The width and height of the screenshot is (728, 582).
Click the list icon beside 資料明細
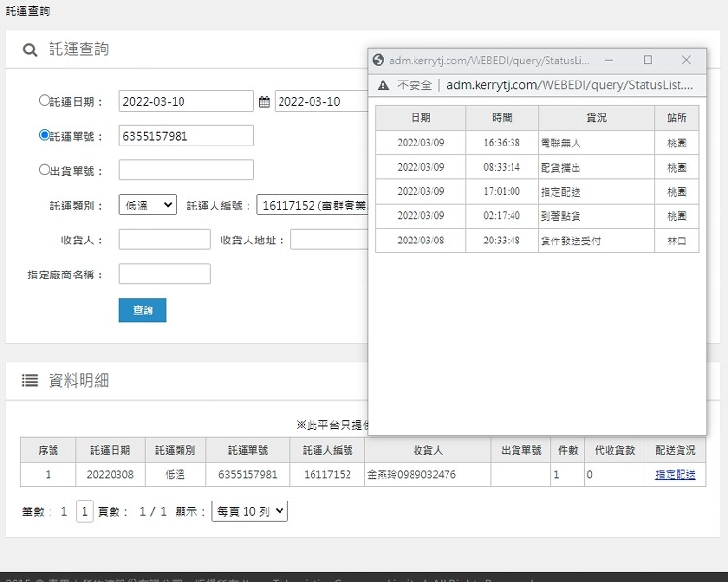point(30,380)
